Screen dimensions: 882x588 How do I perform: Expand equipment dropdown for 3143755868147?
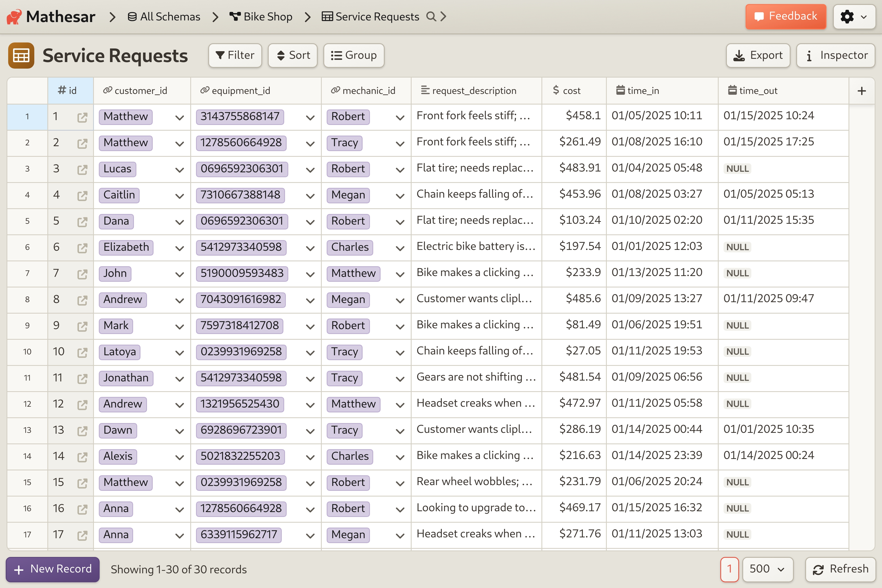click(310, 118)
